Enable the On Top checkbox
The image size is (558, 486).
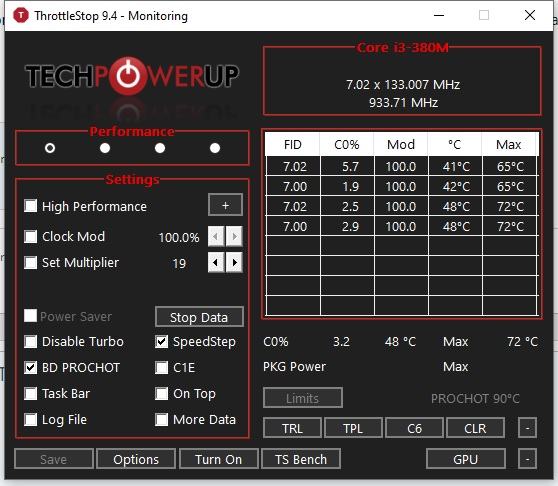pyautogui.click(x=162, y=393)
